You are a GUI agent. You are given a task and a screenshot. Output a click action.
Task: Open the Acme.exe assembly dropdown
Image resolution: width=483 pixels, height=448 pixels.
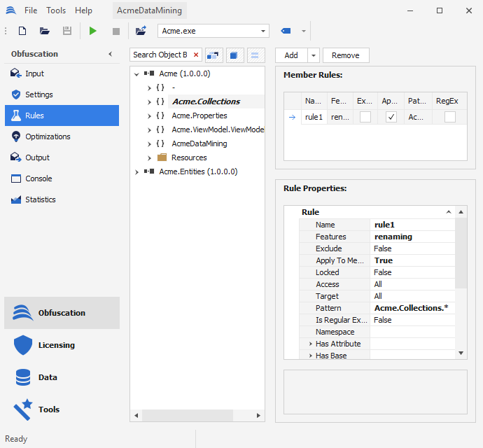[x=263, y=31]
